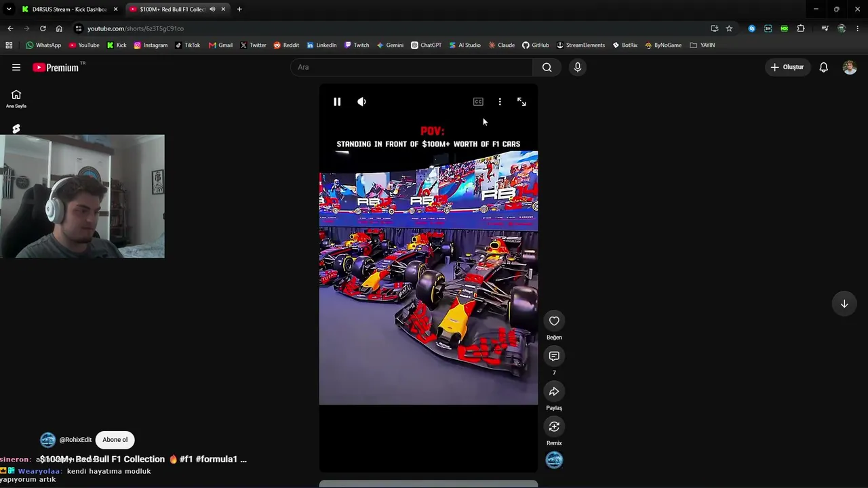The image size is (868, 488).
Task: Expand the Shorts video to fullscreen
Action: pos(521,102)
